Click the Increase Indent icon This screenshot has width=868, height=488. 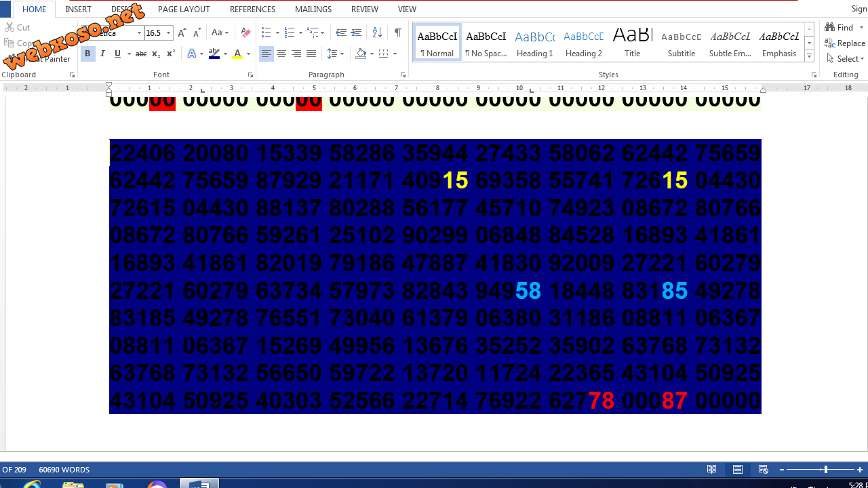pos(356,33)
